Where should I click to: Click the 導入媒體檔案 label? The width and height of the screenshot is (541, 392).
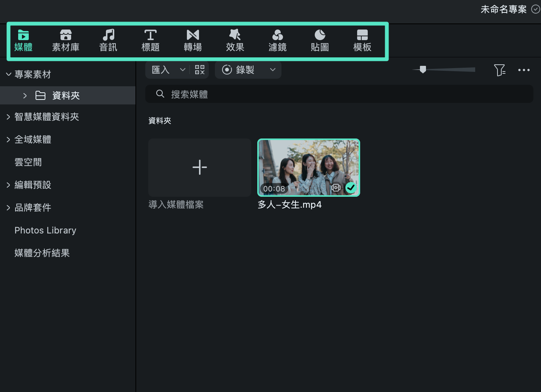(x=176, y=205)
